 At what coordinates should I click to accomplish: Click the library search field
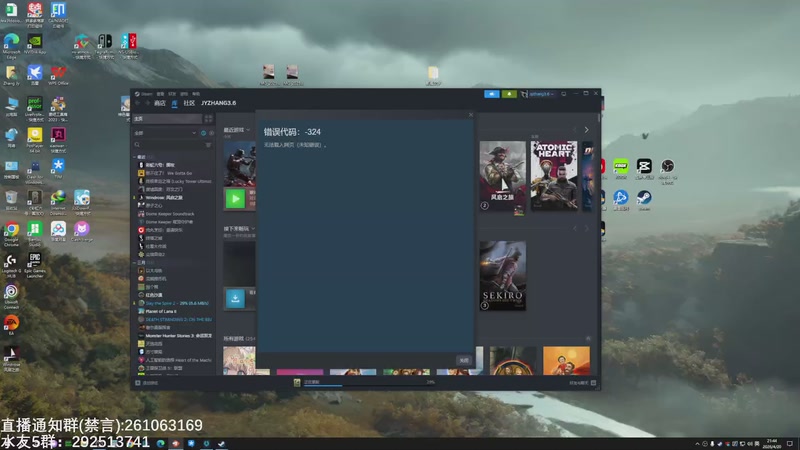168,145
